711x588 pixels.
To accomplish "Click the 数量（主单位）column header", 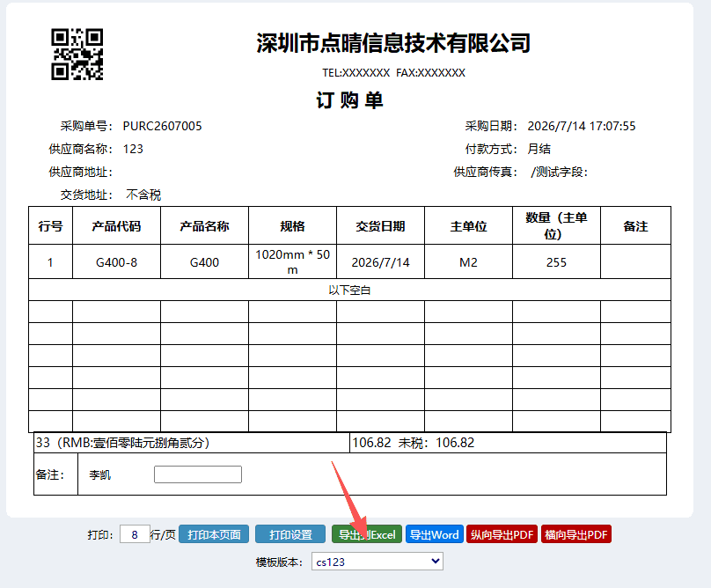I will (556, 225).
